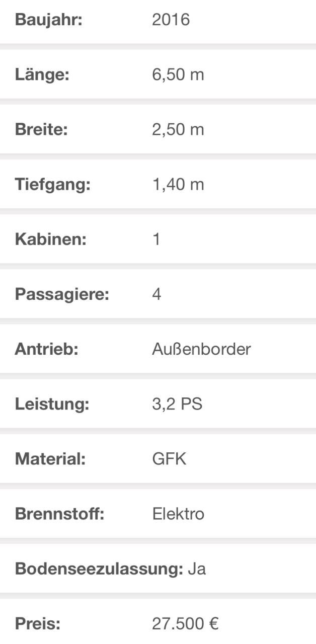
Task: Click the GFK material value
Action: [169, 459]
